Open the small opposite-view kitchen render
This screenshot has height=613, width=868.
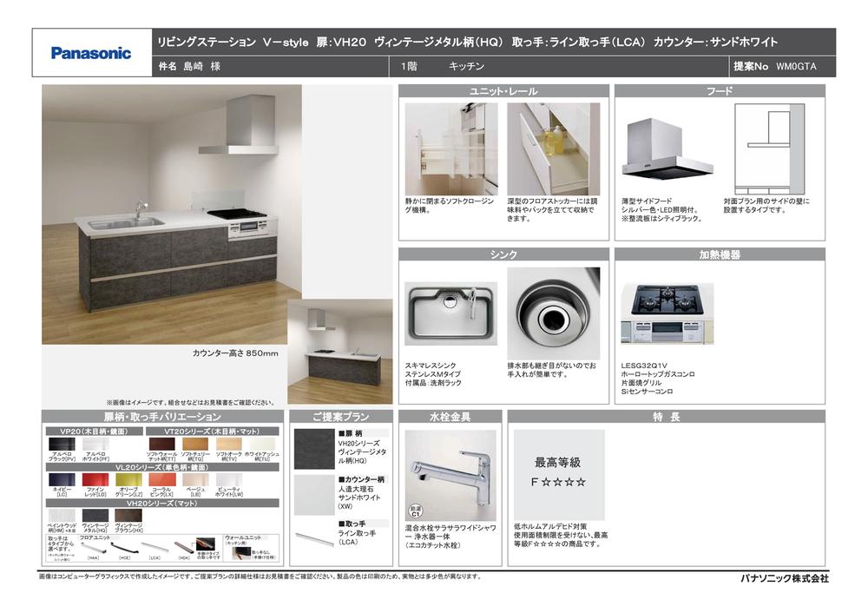340,352
